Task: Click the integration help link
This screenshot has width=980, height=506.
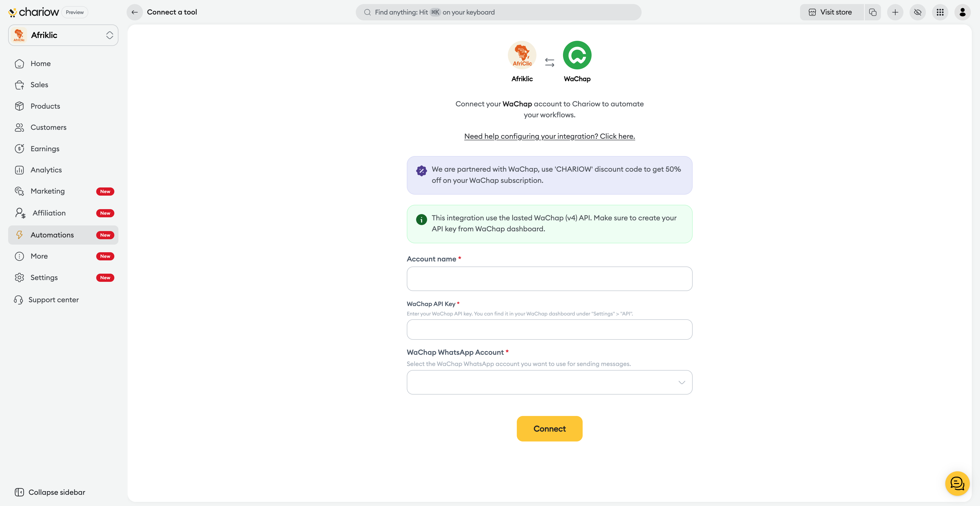Action: (549, 136)
